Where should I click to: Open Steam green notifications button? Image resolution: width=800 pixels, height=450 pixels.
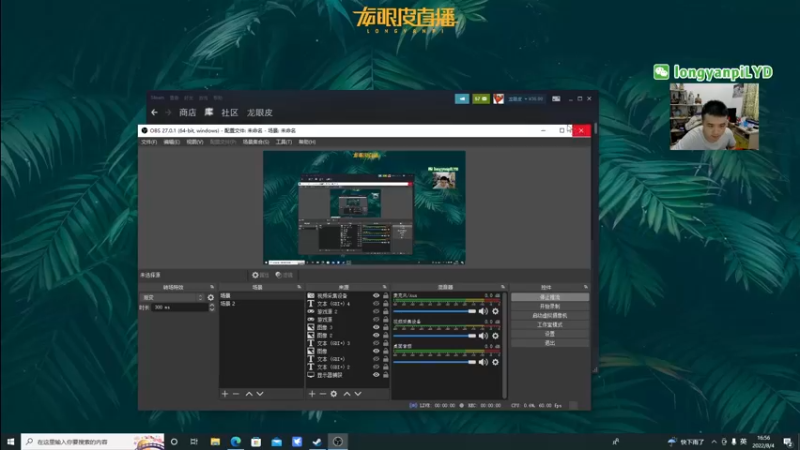coord(481,98)
